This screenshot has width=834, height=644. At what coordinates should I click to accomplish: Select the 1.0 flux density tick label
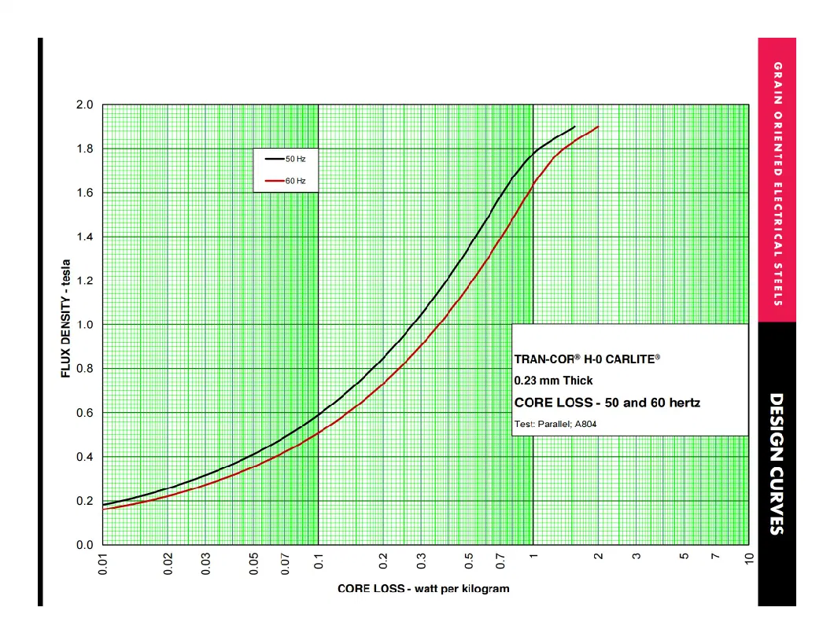pyautogui.click(x=84, y=325)
